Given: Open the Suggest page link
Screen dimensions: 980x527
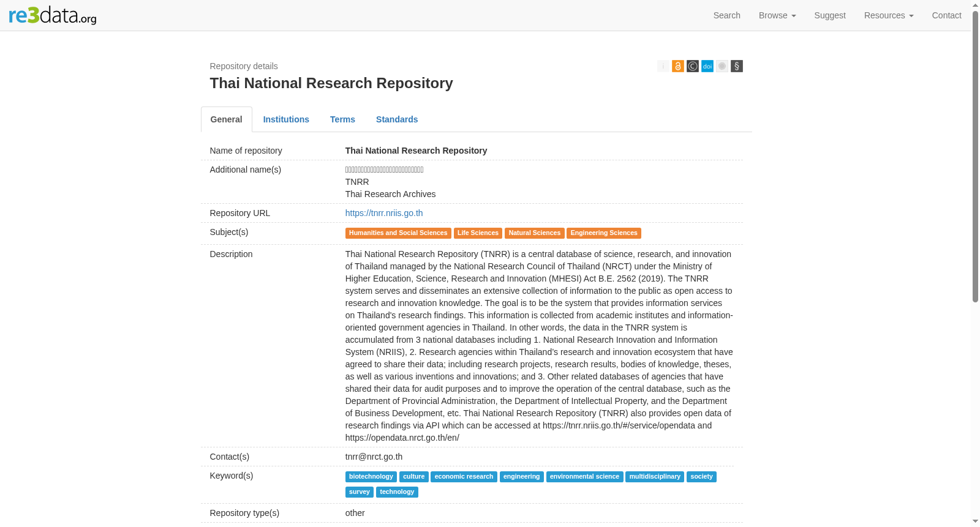Looking at the screenshot, I should coord(830,15).
